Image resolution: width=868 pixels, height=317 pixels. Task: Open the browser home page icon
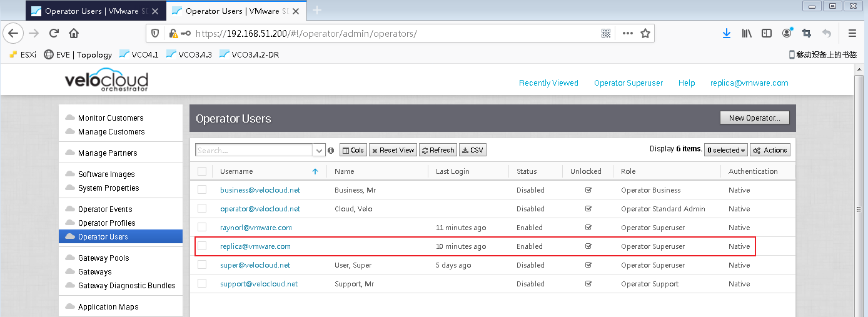74,33
